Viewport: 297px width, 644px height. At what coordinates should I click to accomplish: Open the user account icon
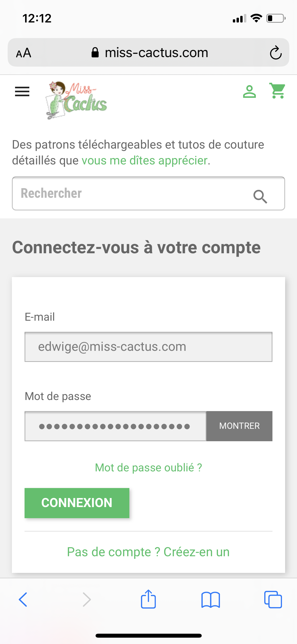(249, 92)
